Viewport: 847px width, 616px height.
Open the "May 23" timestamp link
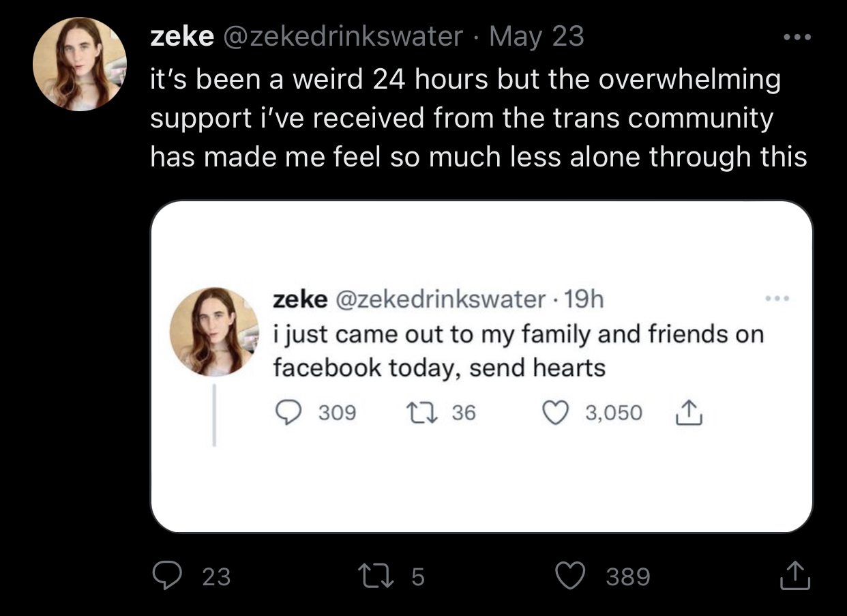(x=537, y=36)
